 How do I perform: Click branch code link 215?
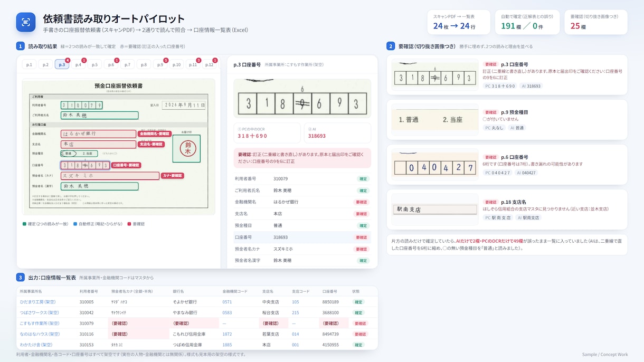tap(295, 312)
